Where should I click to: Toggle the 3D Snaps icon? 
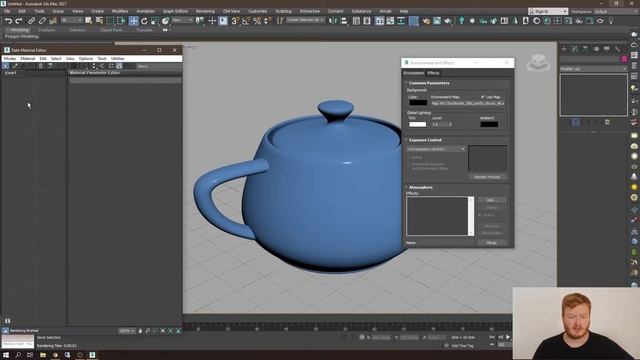pos(235,21)
